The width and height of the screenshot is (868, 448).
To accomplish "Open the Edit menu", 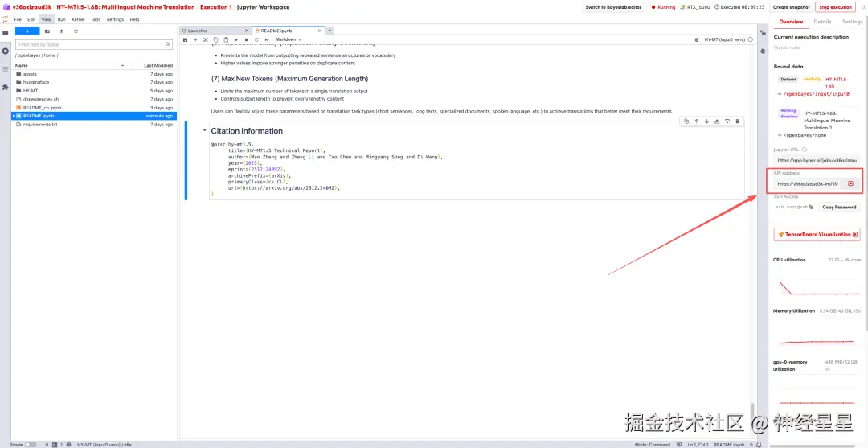I will coord(31,19).
